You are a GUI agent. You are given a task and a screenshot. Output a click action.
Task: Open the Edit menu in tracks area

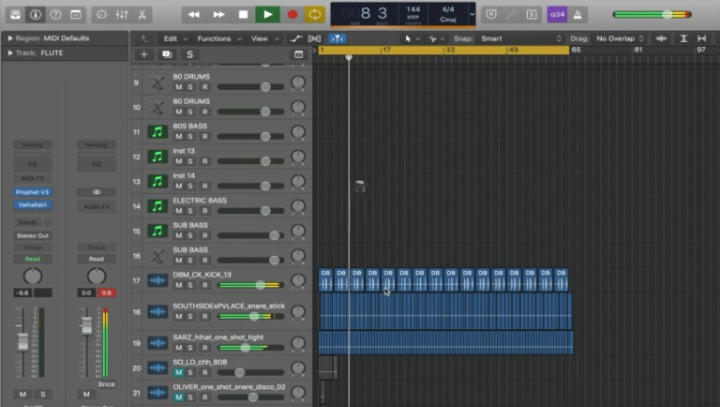[175, 39]
